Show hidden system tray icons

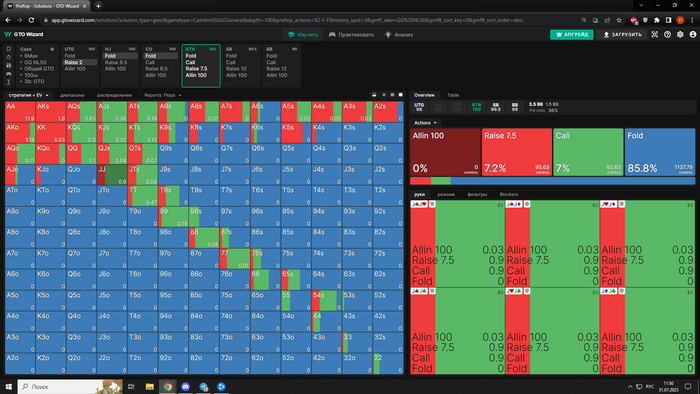tap(630, 386)
